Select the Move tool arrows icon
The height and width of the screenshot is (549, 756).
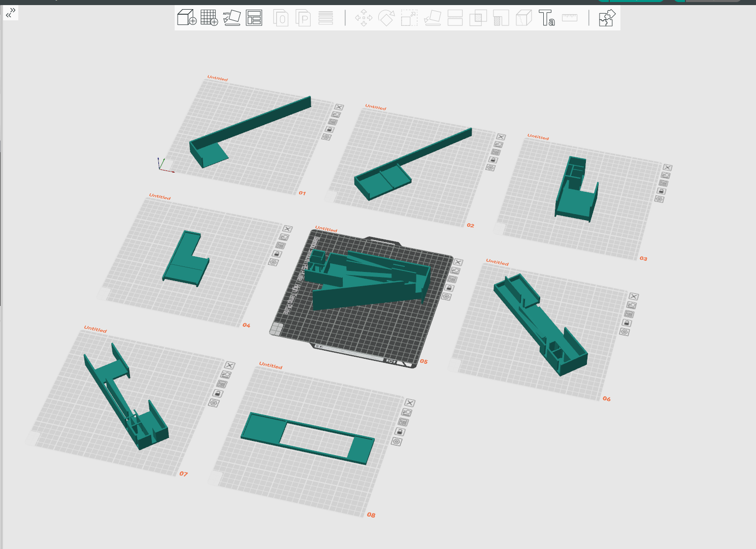[x=364, y=18]
